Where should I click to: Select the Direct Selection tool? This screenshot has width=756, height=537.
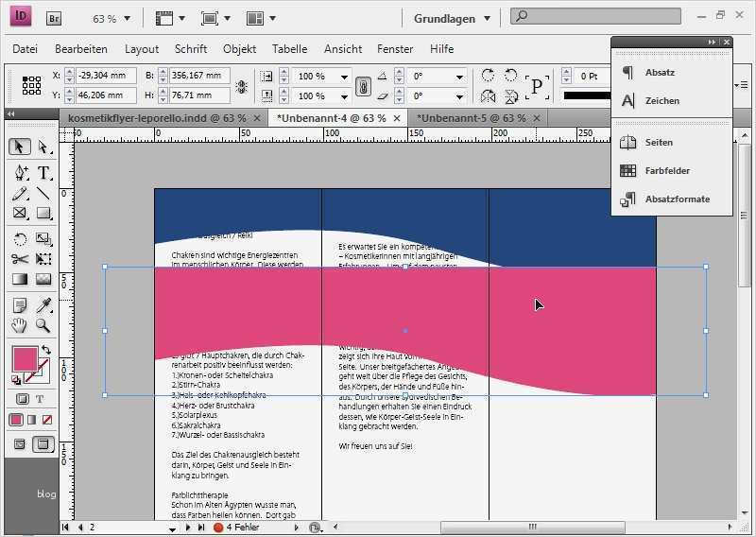(x=43, y=147)
